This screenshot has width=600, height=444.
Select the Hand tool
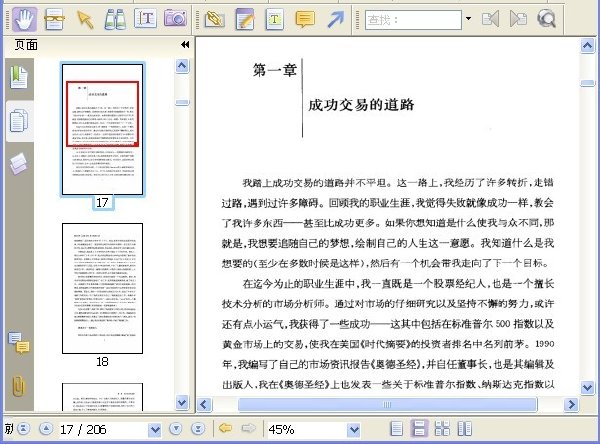(x=24, y=19)
